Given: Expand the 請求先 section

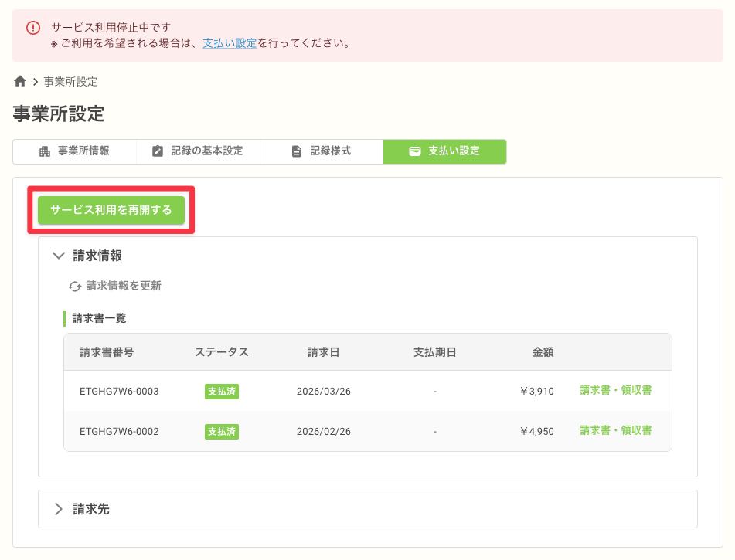Looking at the screenshot, I should (x=59, y=509).
